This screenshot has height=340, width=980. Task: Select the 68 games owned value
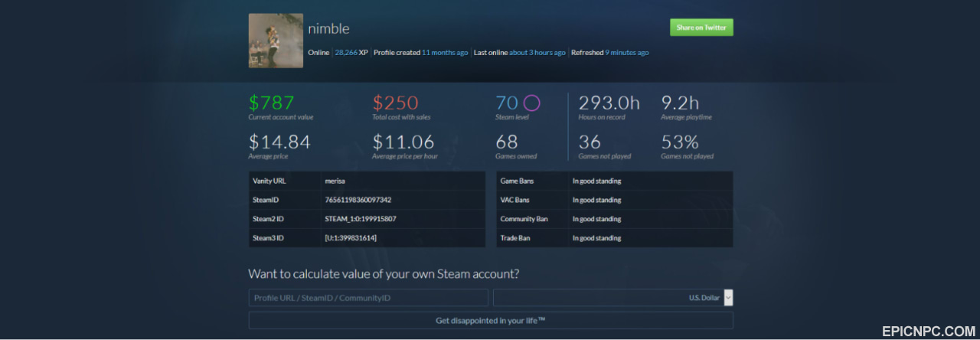(x=507, y=142)
